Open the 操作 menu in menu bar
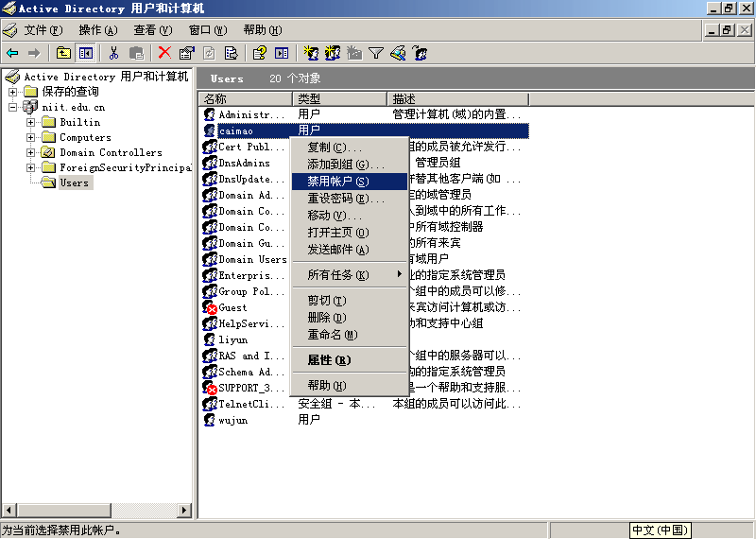 tap(97, 30)
